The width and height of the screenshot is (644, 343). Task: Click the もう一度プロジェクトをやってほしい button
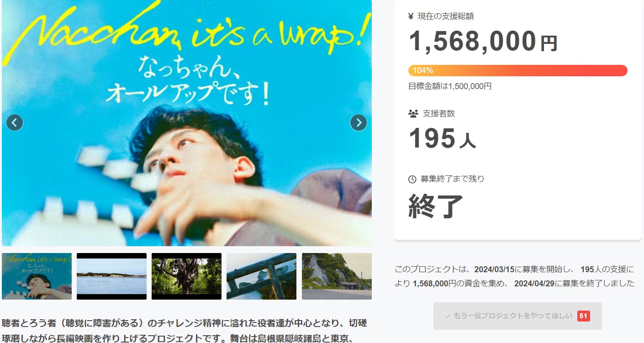(517, 316)
